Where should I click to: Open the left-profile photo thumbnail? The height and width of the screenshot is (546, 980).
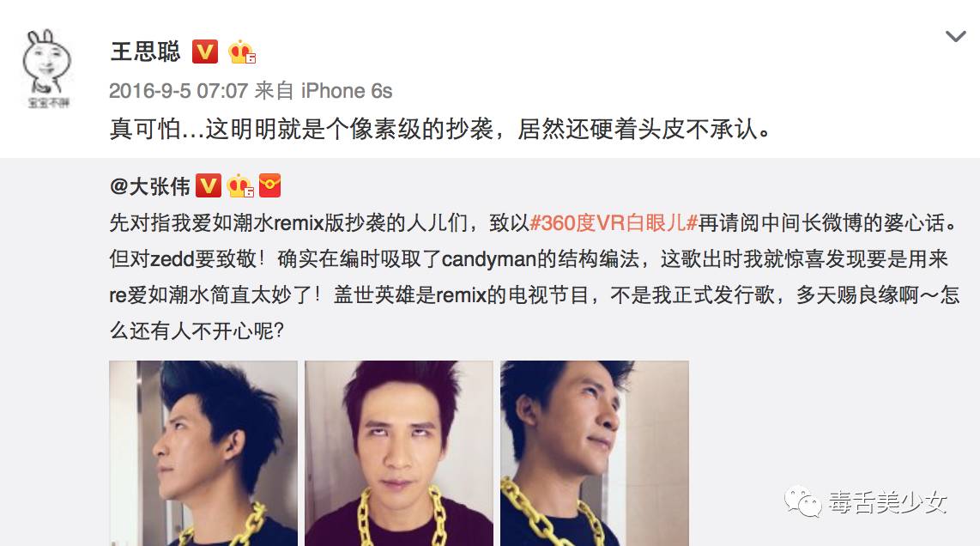click(x=203, y=452)
